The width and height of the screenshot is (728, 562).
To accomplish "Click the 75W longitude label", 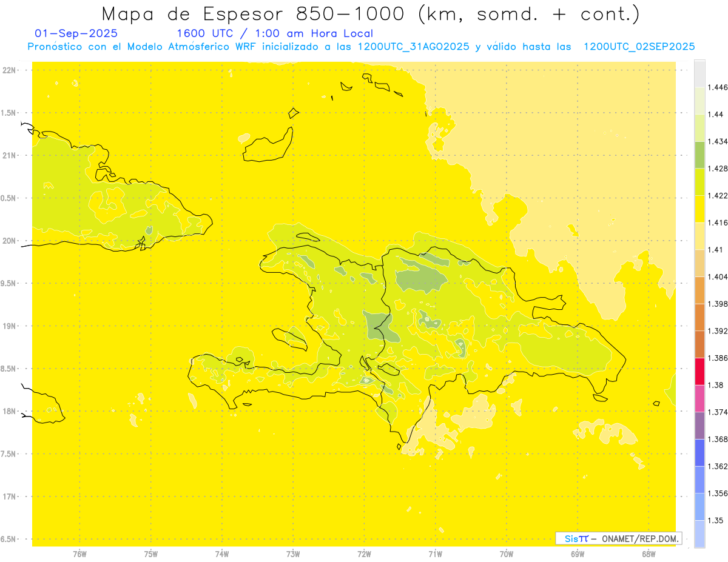I will click(150, 554).
